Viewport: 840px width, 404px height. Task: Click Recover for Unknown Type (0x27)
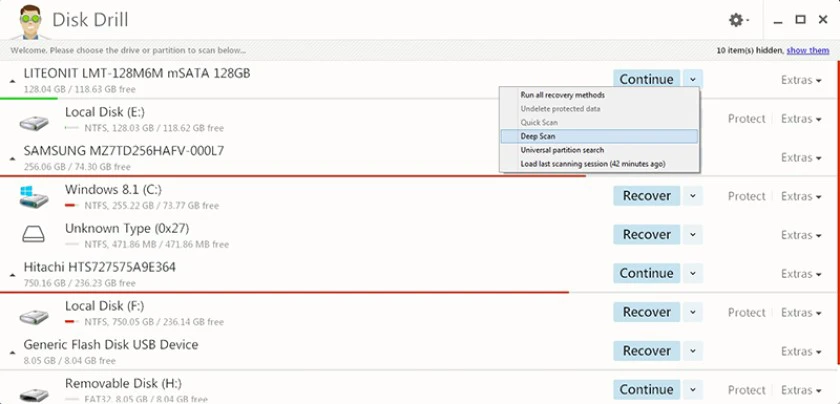pos(647,235)
